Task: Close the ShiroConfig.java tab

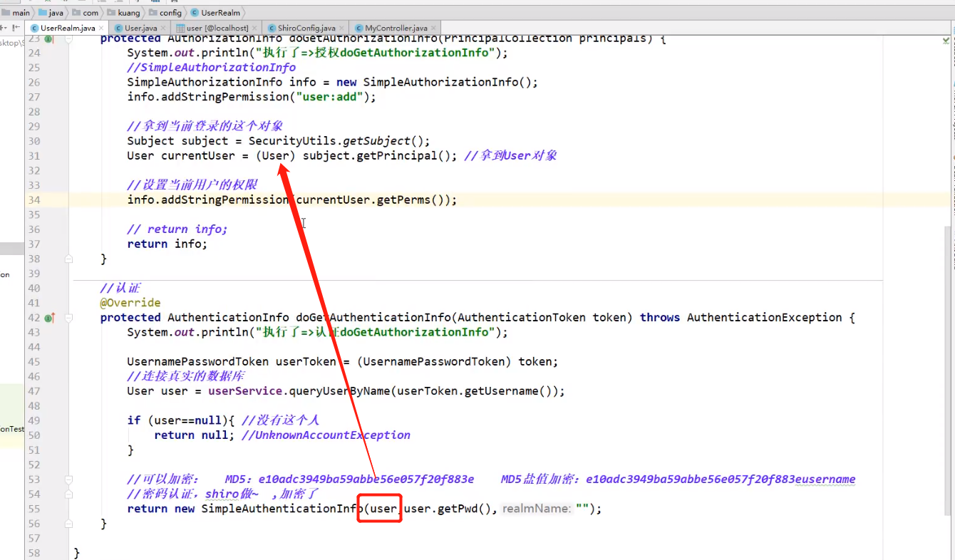Action: (341, 28)
